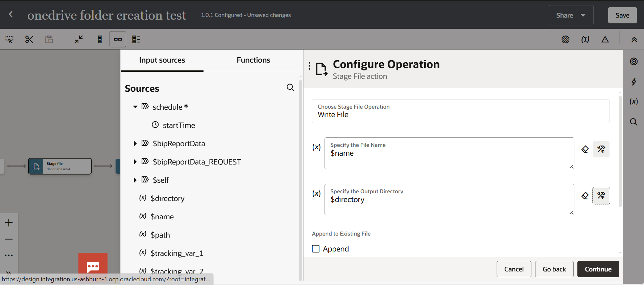Select the $tracking_var_2 variable

[177, 271]
